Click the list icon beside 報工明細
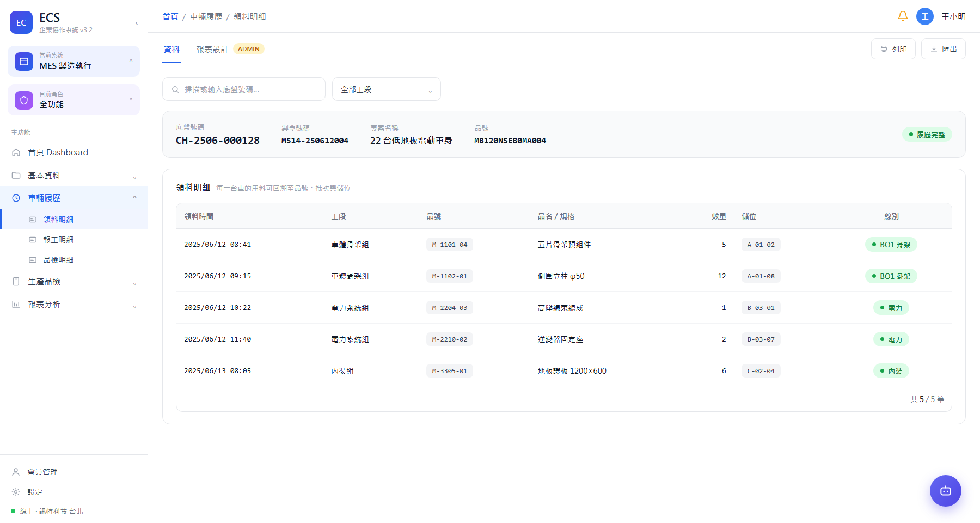 [33, 240]
